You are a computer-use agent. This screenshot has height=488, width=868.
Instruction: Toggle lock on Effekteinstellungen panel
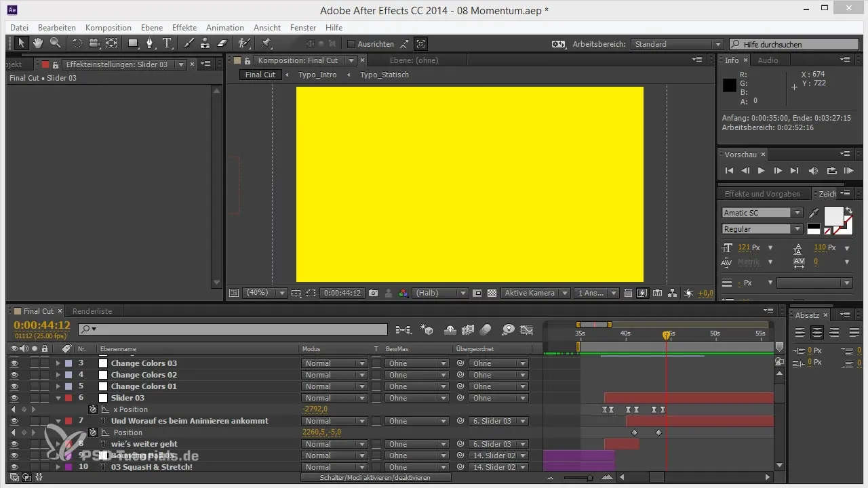[57, 64]
